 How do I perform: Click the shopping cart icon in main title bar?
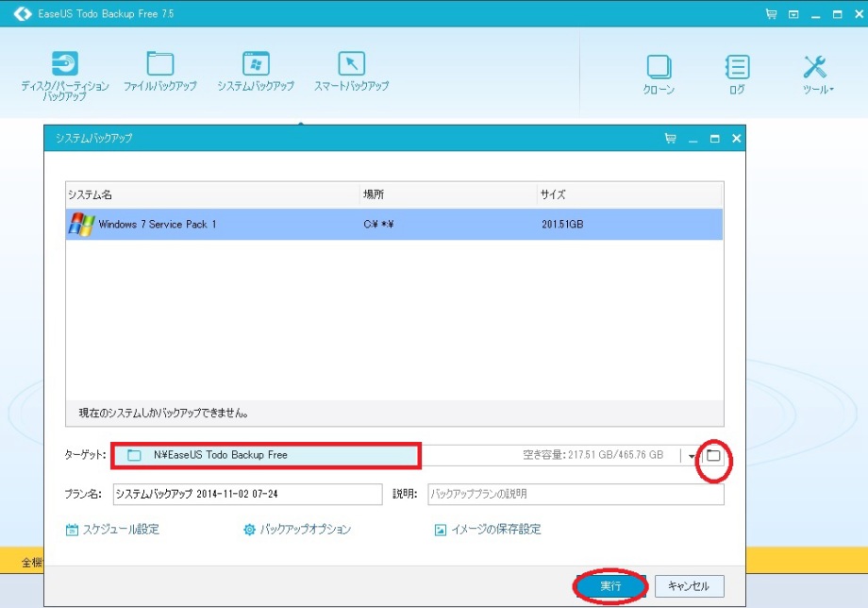[771, 14]
